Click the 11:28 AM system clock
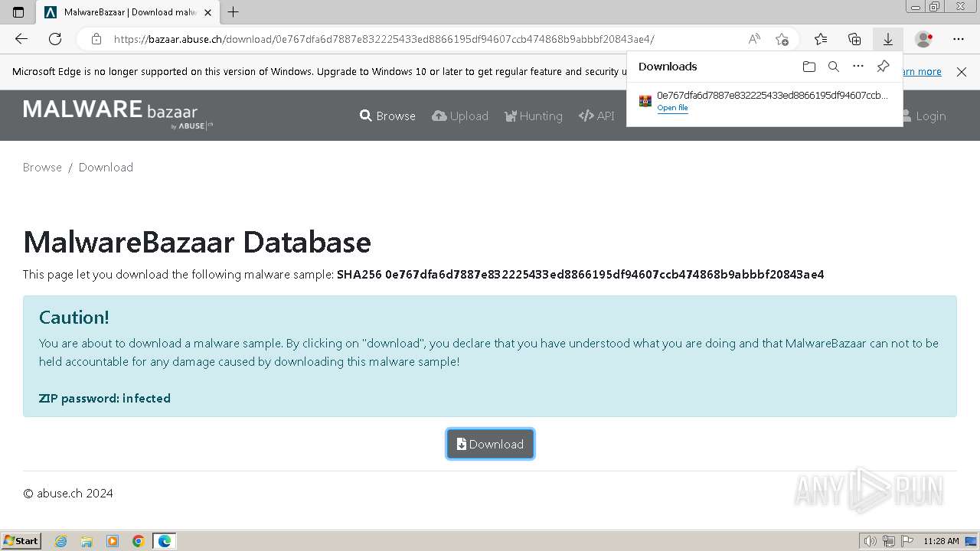The height and width of the screenshot is (551, 980). tap(941, 541)
